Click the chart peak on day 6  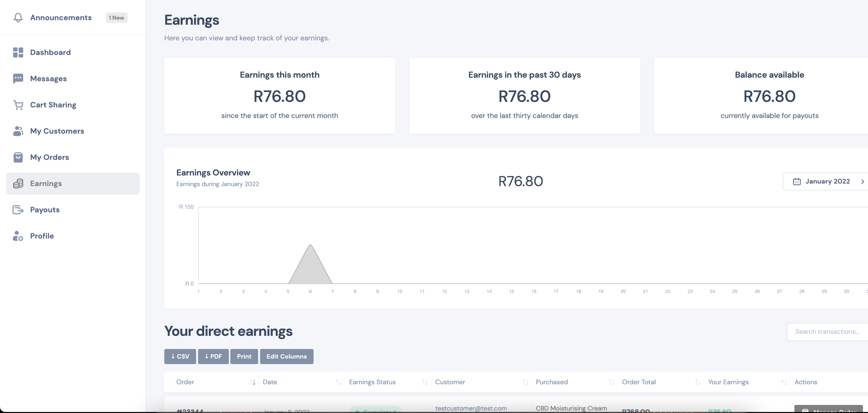point(310,245)
